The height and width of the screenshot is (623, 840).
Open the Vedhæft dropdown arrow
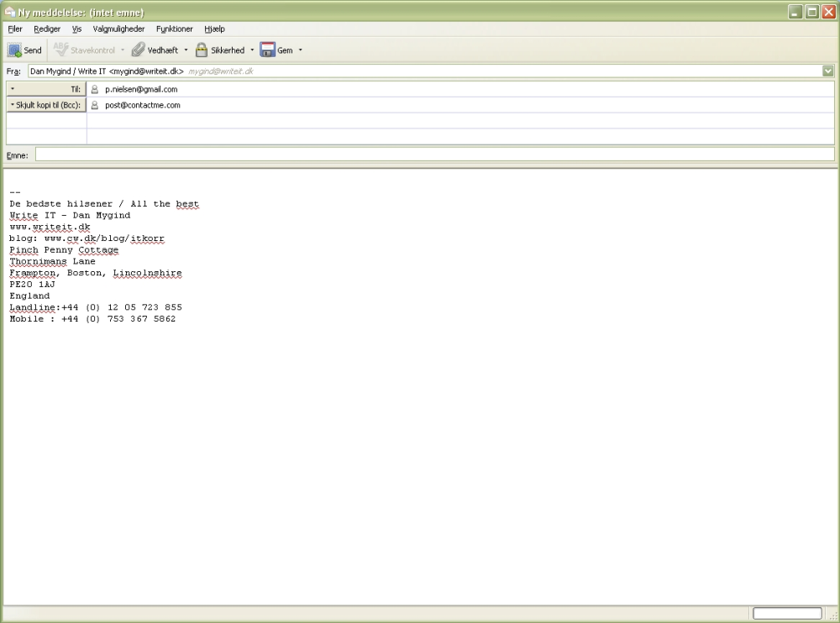[186, 50]
